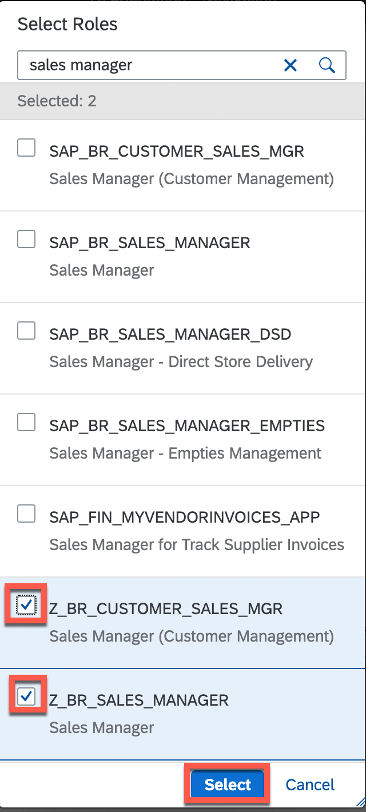
Task: Check the SAP_BR_CUSTOMER_SALES_MGR checkbox
Action: (26, 148)
